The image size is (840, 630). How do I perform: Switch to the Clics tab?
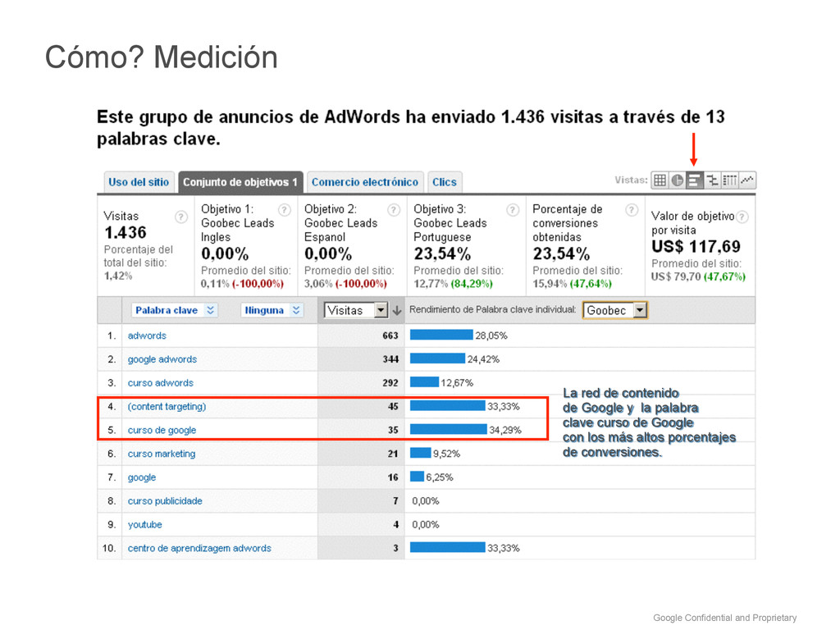[445, 182]
